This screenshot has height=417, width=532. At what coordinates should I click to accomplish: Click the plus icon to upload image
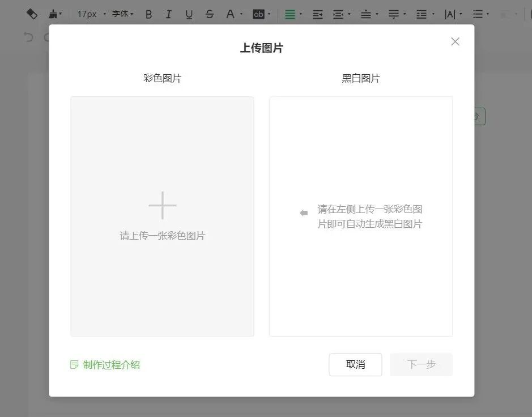(163, 205)
